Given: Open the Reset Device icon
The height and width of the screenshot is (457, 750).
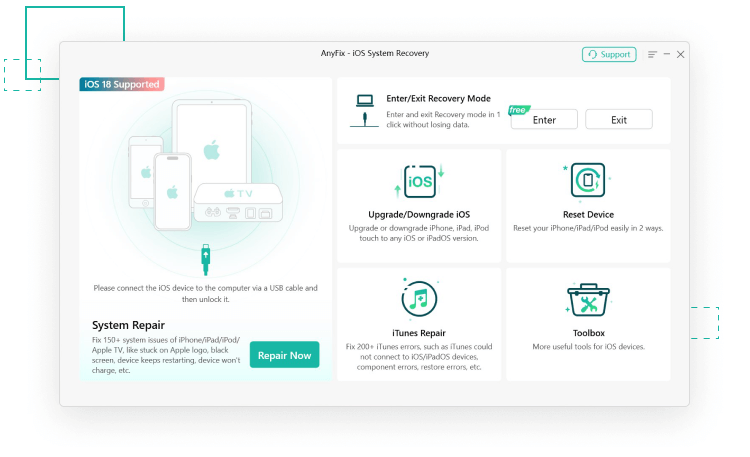Looking at the screenshot, I should click(x=588, y=180).
